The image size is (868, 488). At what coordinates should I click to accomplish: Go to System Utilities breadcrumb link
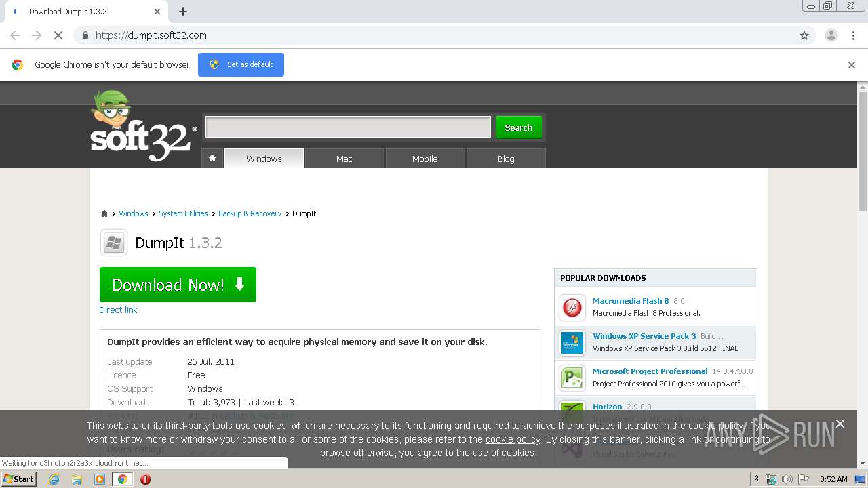click(183, 213)
